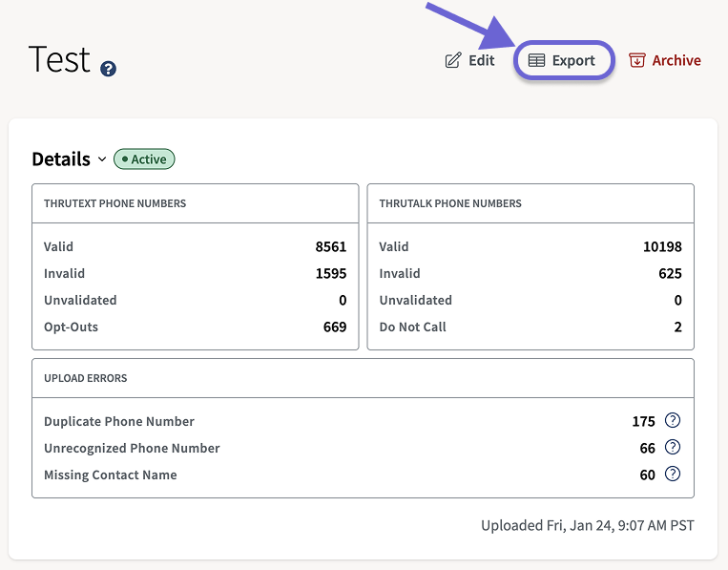Click the Active status badge
This screenshot has height=570, width=728.
click(x=144, y=159)
